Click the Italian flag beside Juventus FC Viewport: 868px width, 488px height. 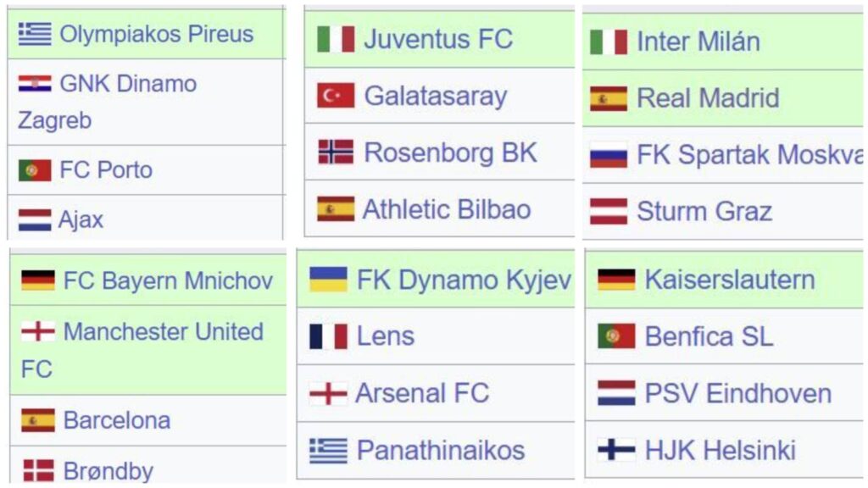(x=336, y=39)
